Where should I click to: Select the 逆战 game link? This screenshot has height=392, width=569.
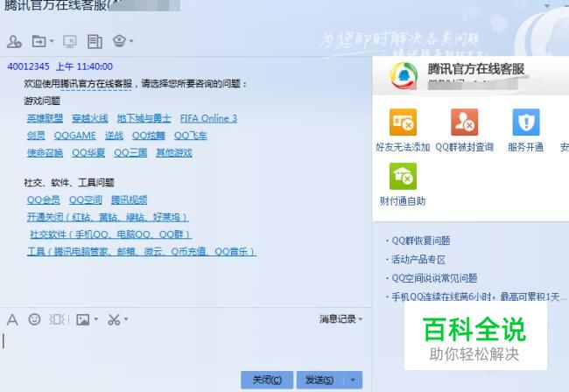(114, 136)
